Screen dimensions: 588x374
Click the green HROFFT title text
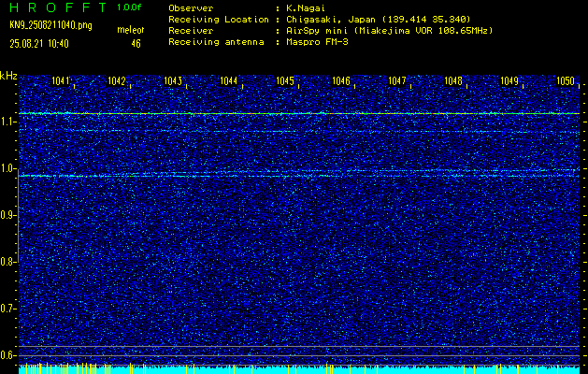coord(59,7)
